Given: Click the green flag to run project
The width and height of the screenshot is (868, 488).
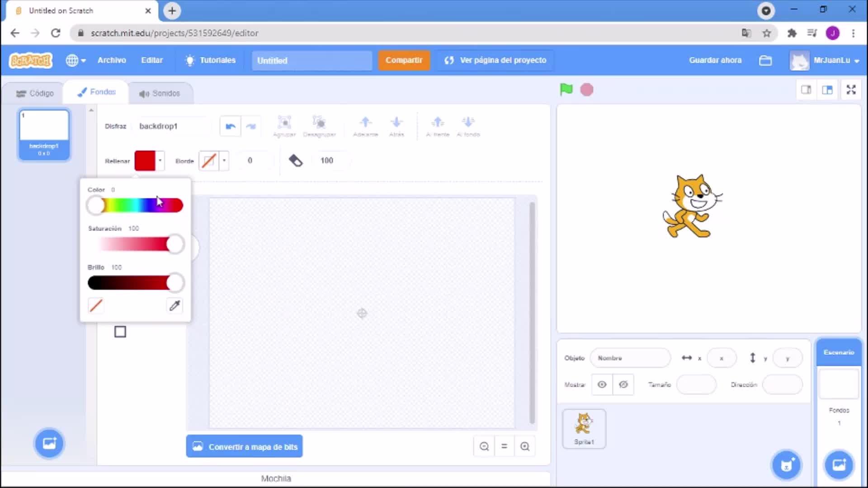Looking at the screenshot, I should pos(566,89).
